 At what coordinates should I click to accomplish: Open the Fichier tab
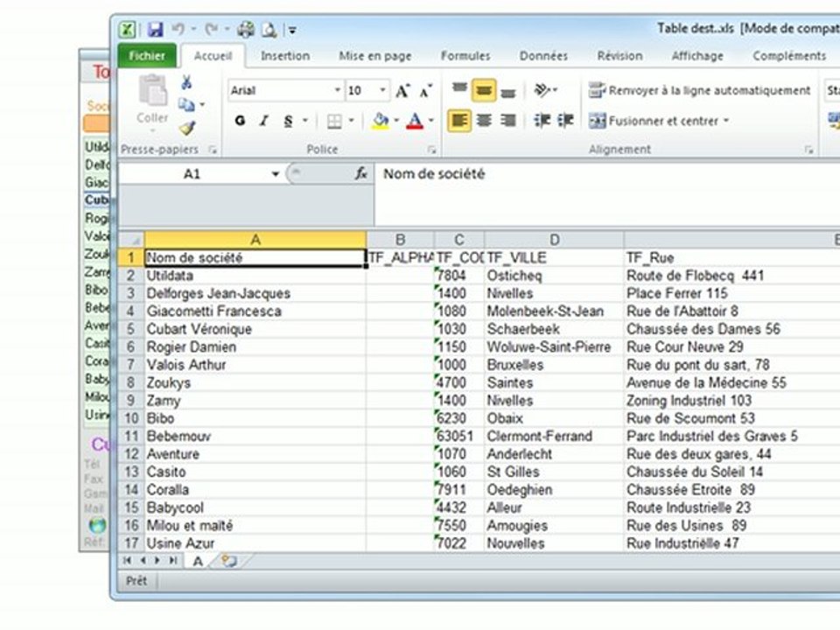point(147,56)
